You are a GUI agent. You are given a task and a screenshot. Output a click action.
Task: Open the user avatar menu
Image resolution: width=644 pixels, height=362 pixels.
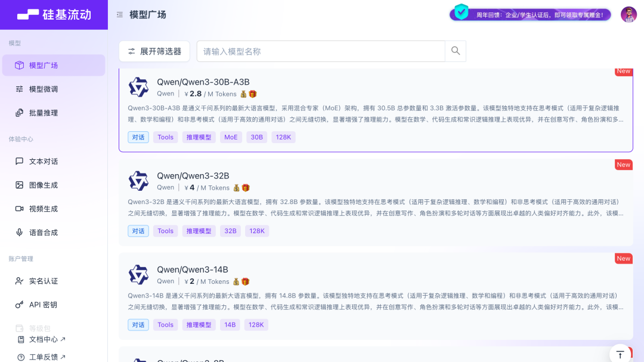point(628,15)
